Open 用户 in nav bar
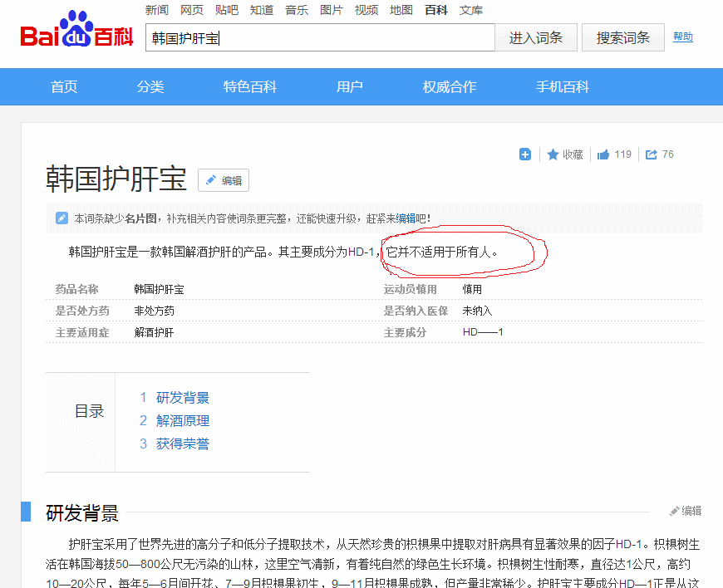 pyautogui.click(x=350, y=86)
